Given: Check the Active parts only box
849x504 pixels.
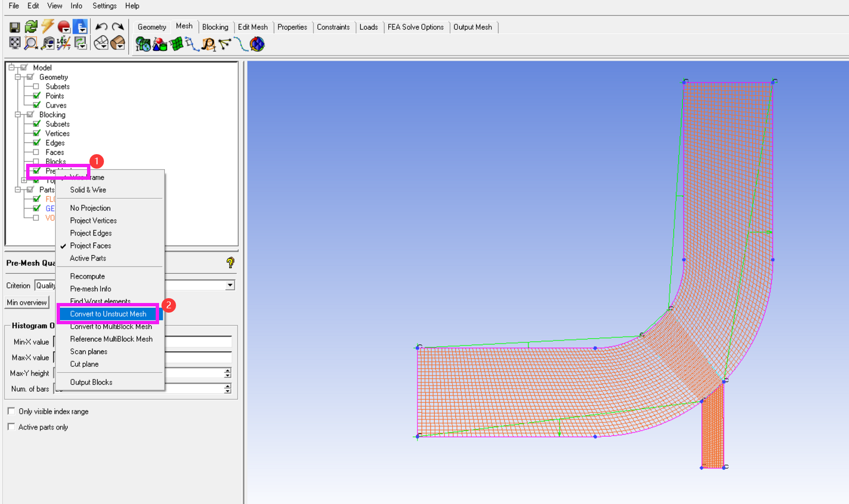Looking at the screenshot, I should click(x=11, y=427).
